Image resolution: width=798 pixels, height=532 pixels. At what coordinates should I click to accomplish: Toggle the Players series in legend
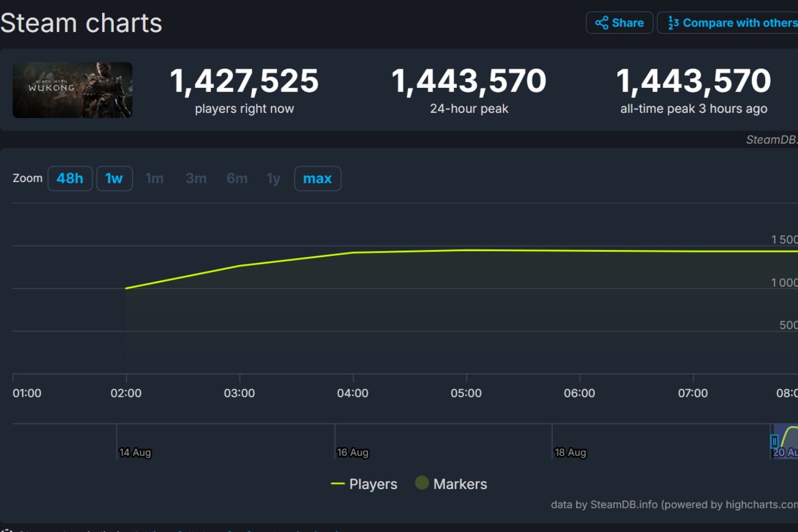click(364, 484)
